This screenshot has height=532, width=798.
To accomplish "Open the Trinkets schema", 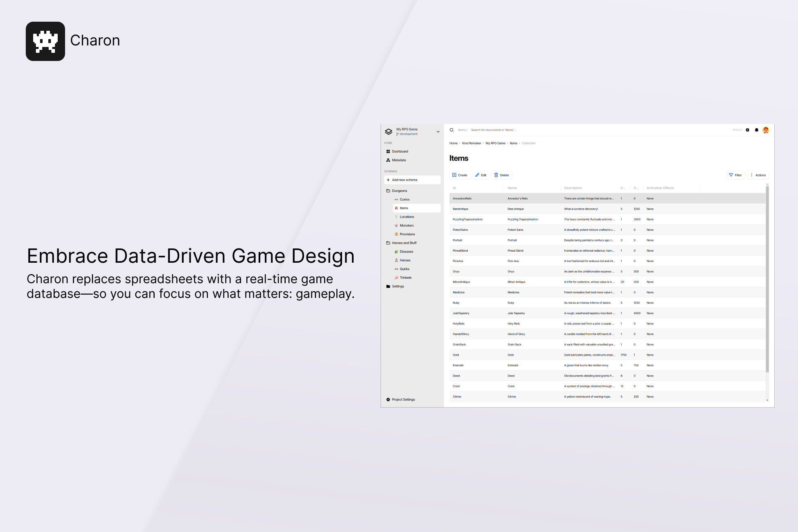I will coord(406,277).
